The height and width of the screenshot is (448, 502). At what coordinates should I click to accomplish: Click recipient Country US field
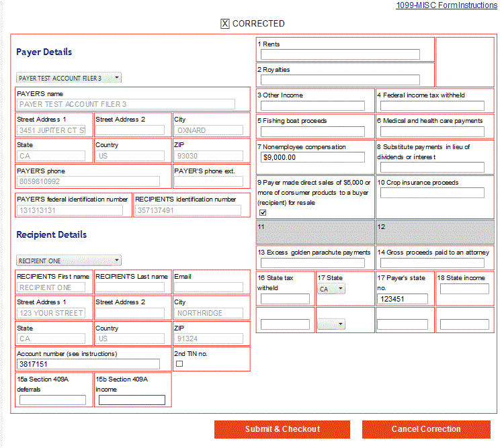pyautogui.click(x=130, y=339)
